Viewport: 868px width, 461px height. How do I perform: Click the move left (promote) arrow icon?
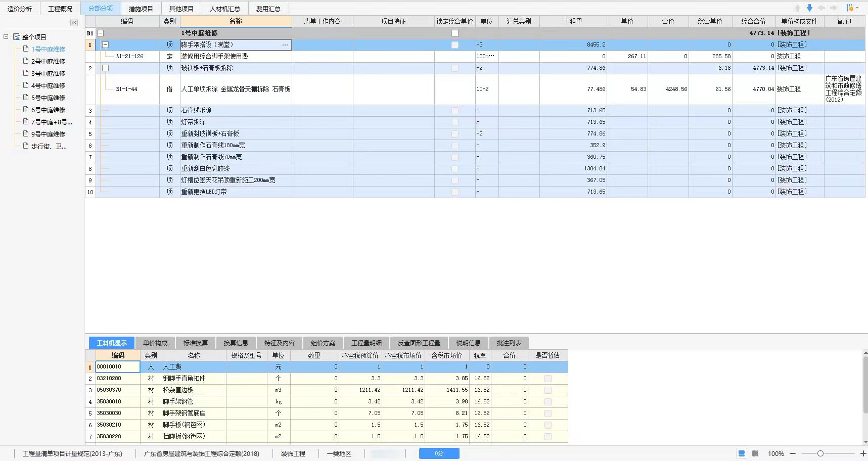pyautogui.click(x=821, y=8)
